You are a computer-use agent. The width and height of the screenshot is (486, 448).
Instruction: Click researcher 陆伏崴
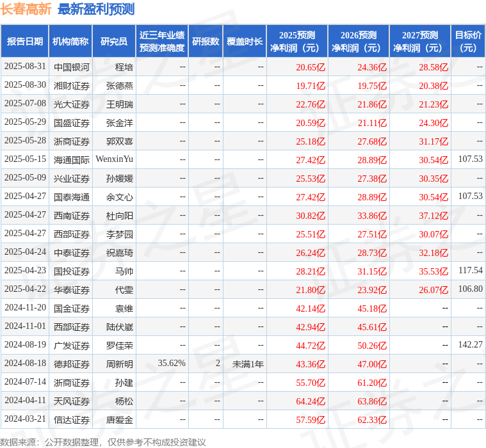tap(120, 327)
